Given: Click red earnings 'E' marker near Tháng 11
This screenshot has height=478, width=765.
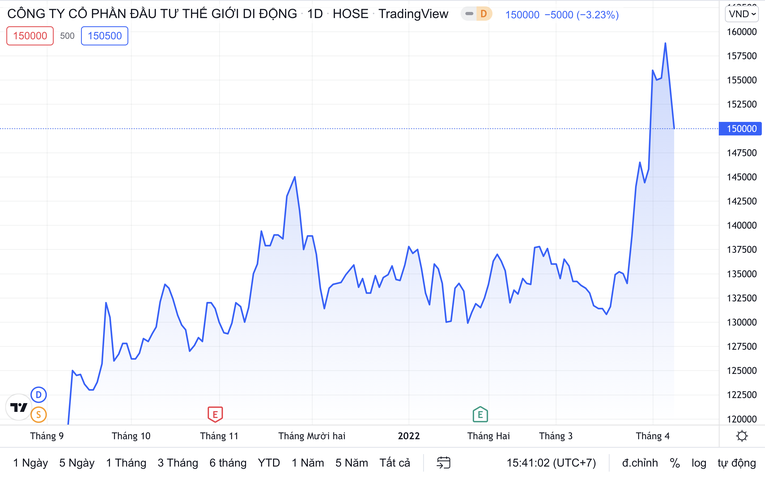Looking at the screenshot, I should (x=214, y=414).
